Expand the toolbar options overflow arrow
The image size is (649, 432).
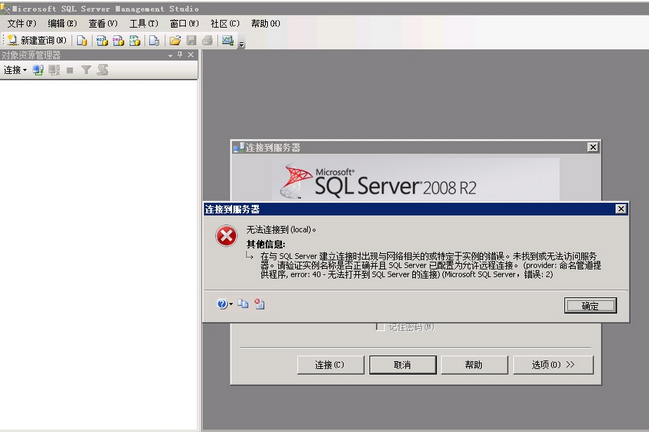(x=242, y=44)
